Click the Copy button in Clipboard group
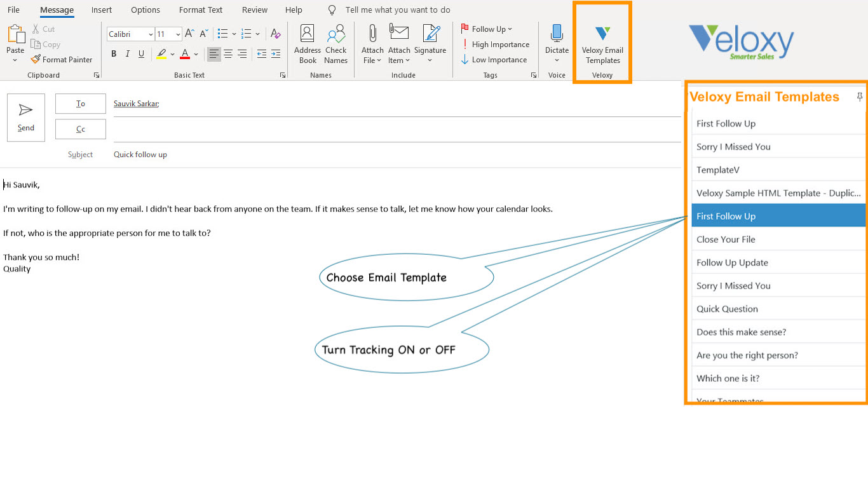868x488 pixels. point(46,44)
